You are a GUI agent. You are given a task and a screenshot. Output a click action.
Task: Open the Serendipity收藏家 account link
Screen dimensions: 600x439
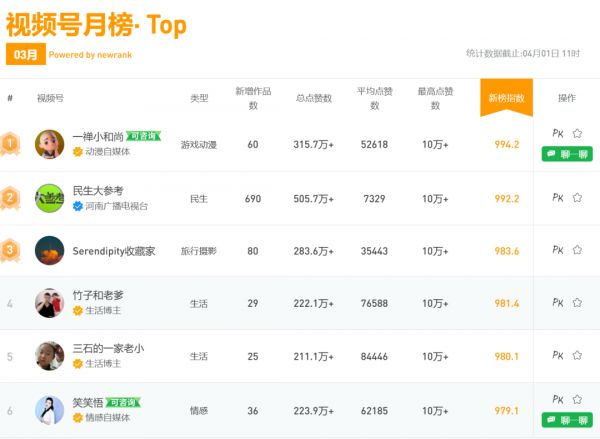(114, 251)
